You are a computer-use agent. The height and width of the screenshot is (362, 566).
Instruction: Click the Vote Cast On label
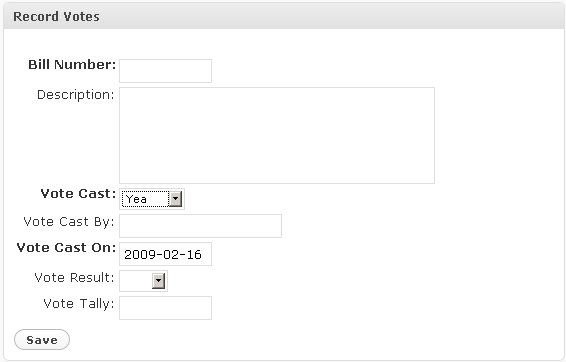[x=66, y=248]
